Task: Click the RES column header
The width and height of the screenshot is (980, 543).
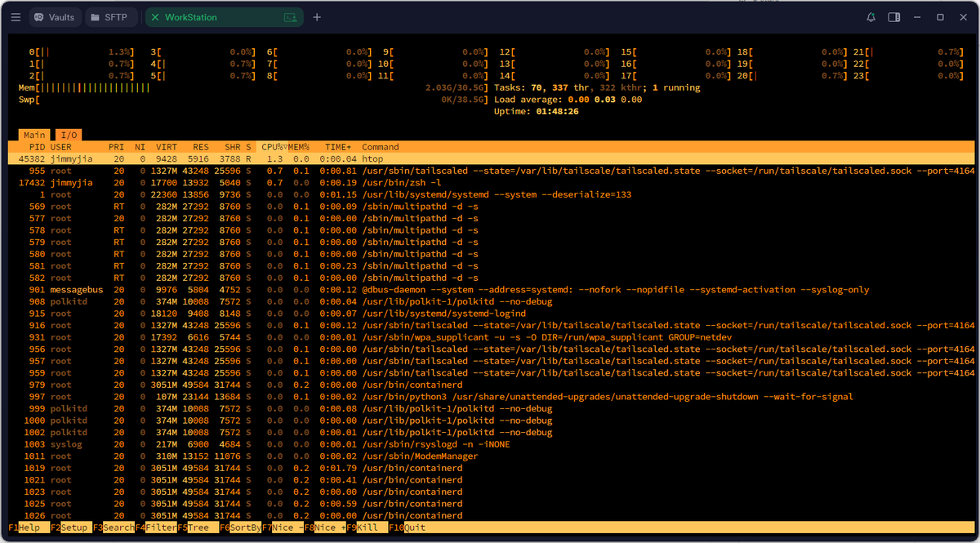Action: pos(199,147)
